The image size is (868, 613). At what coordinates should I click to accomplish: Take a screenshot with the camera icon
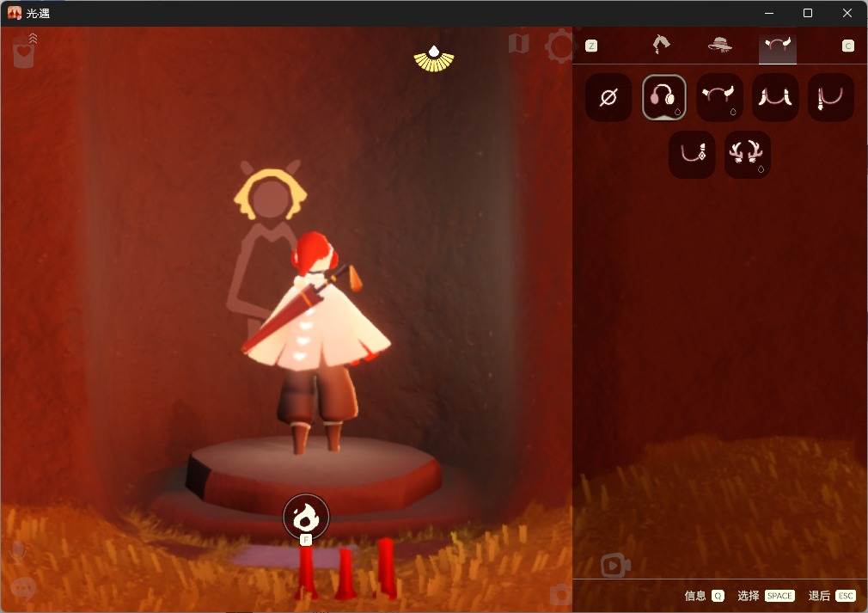[561, 595]
